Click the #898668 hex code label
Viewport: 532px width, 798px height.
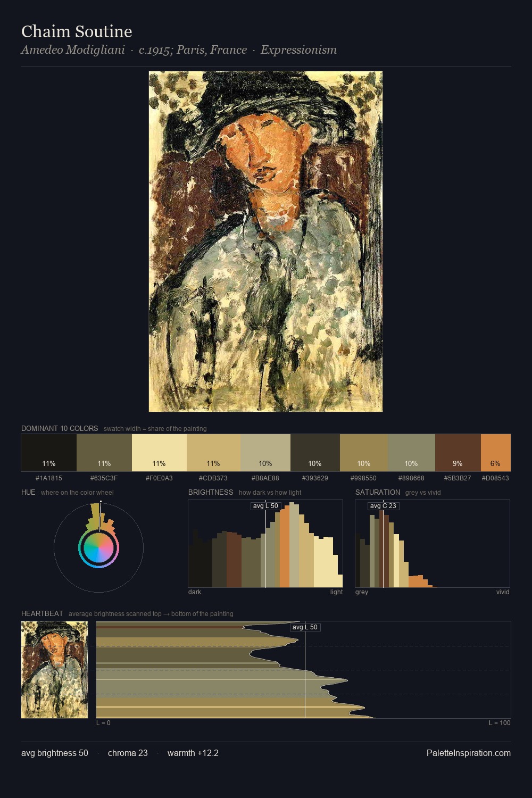tap(411, 478)
